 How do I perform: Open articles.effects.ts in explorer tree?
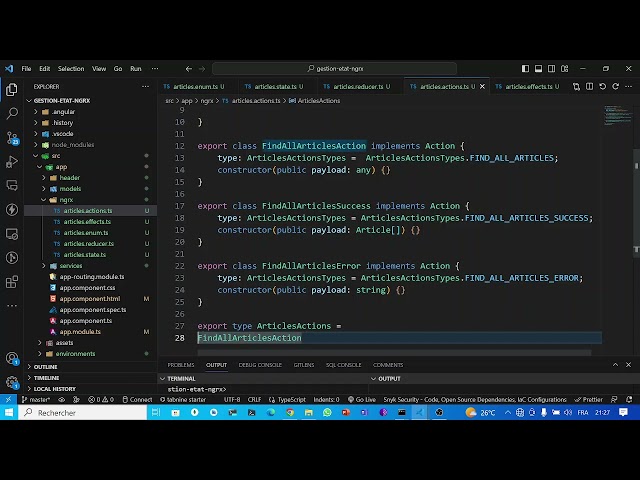87,222
